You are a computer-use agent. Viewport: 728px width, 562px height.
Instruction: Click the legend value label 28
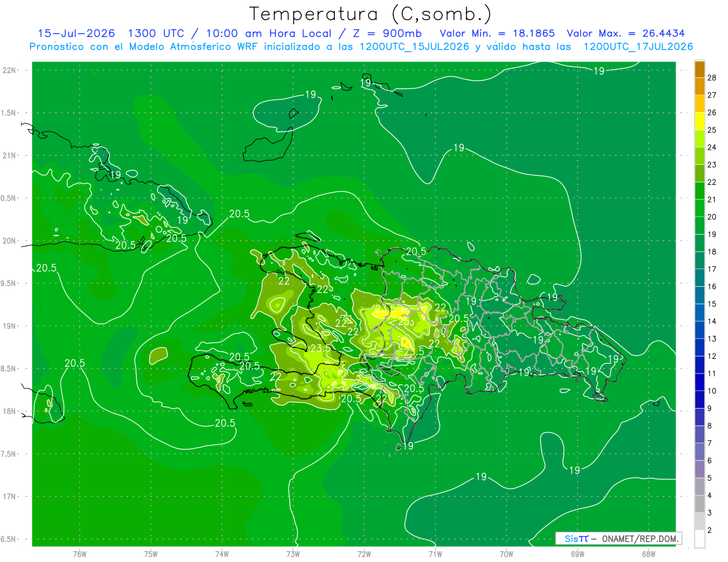click(x=712, y=78)
